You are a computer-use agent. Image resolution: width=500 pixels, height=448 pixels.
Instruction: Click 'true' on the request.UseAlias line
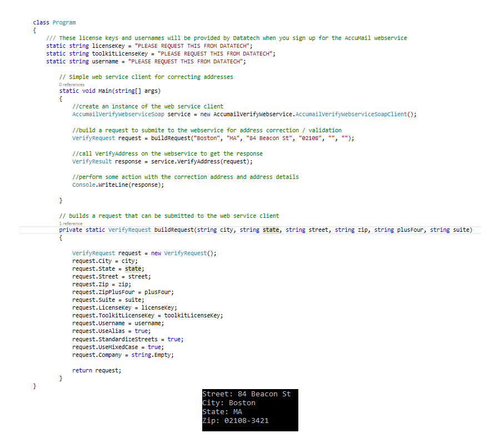(x=141, y=331)
